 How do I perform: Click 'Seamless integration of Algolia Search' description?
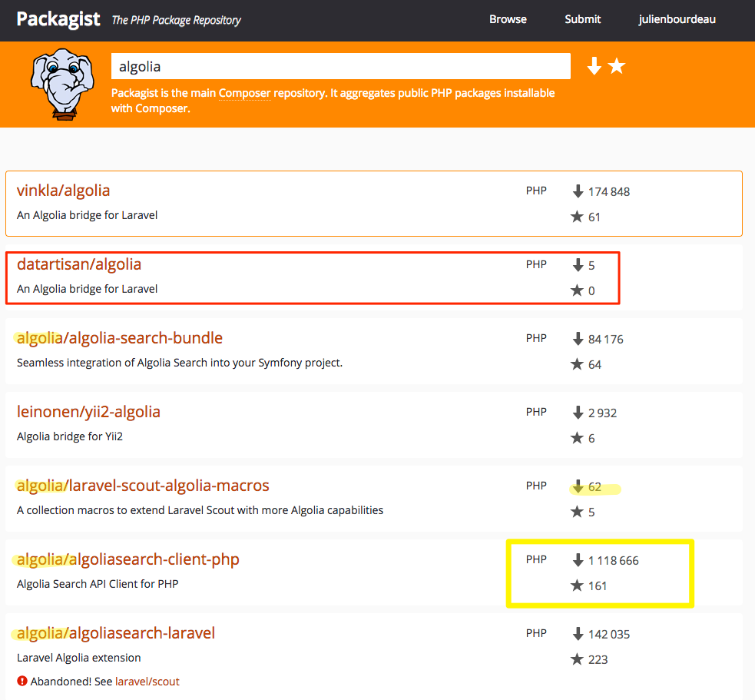(x=180, y=362)
